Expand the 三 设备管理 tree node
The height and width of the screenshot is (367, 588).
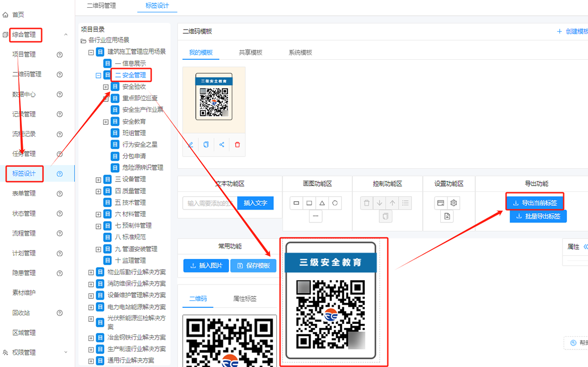[98, 179]
